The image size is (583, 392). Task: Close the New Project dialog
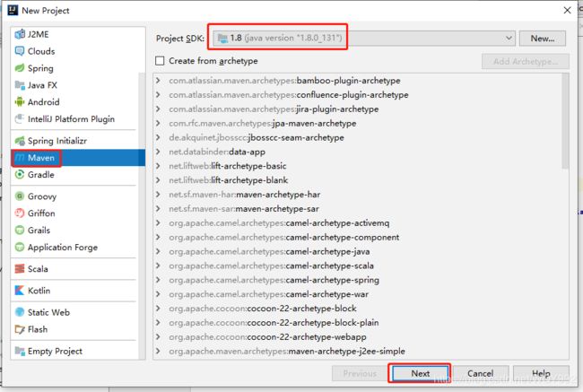[567, 11]
